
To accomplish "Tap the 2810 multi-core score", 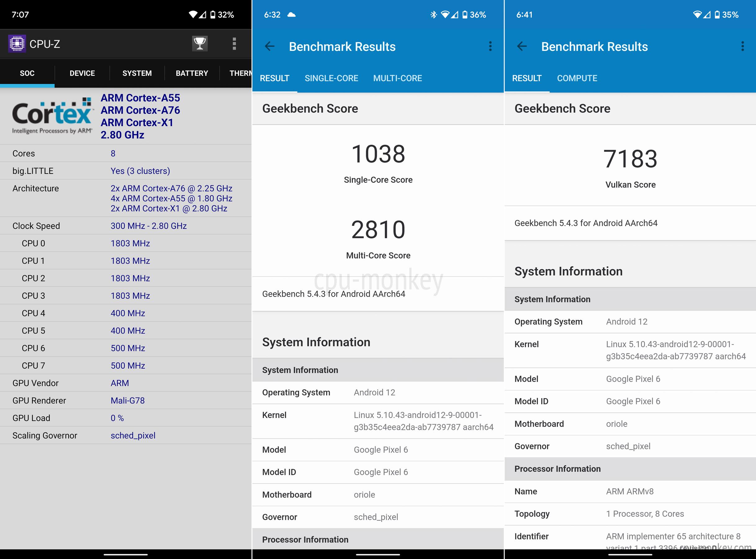I will coord(378,230).
